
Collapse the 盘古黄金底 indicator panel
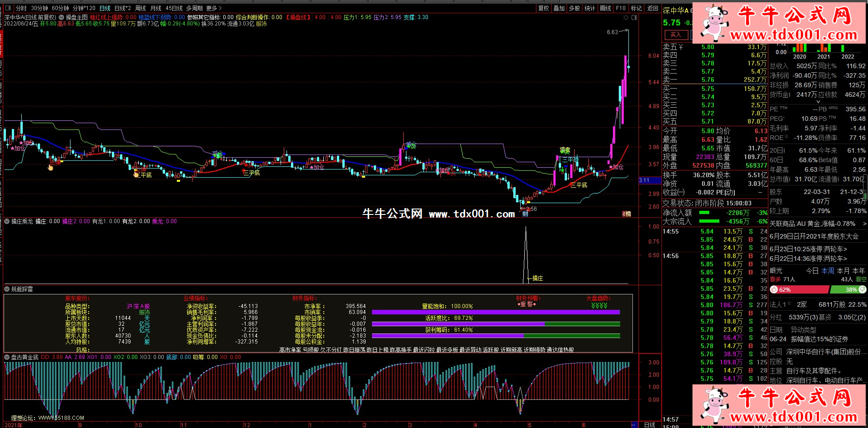click(7, 357)
